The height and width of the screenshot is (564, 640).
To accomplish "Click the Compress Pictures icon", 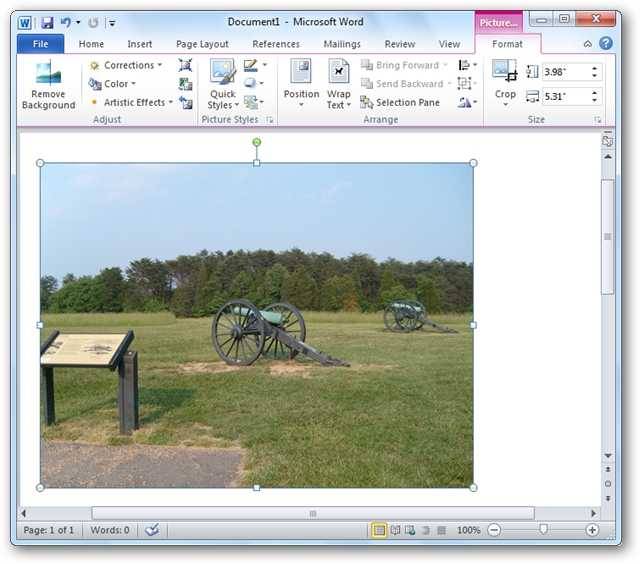I will pyautogui.click(x=185, y=65).
